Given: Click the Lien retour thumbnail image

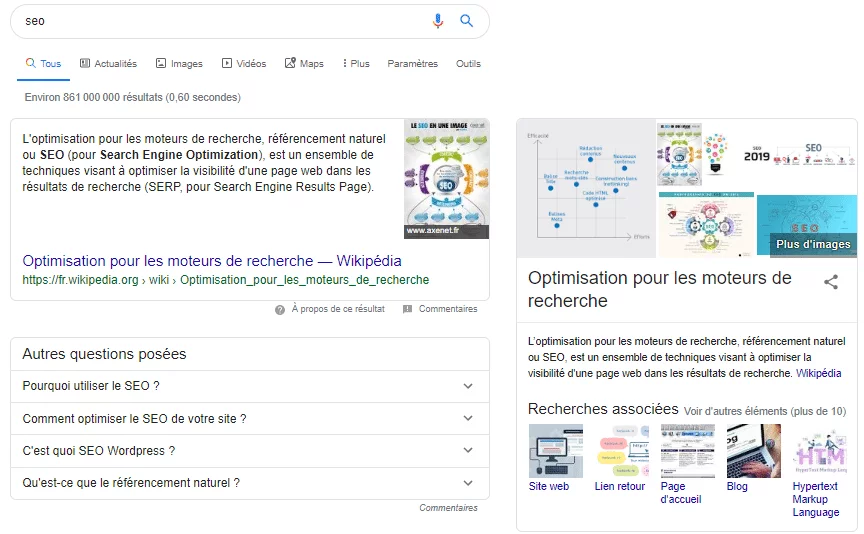Looking at the screenshot, I should [x=622, y=451].
